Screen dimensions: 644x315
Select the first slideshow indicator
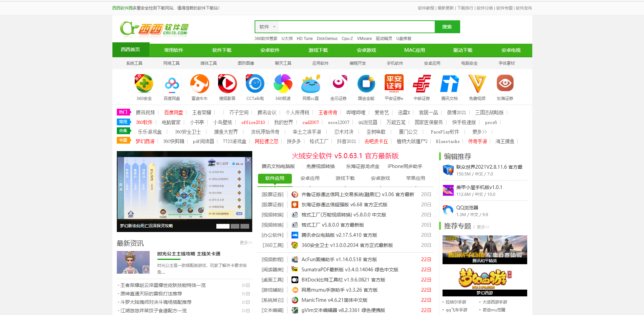pos(223,226)
